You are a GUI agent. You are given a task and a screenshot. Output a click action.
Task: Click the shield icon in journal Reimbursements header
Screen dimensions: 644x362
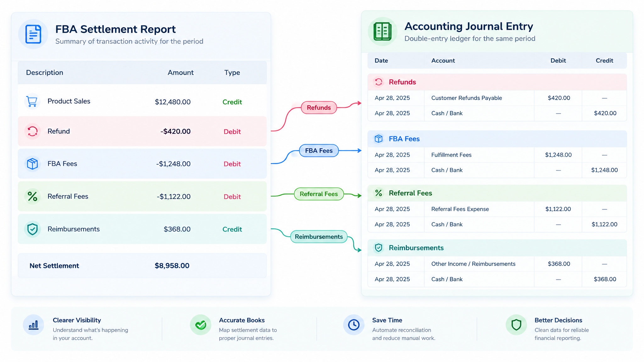[x=379, y=248]
